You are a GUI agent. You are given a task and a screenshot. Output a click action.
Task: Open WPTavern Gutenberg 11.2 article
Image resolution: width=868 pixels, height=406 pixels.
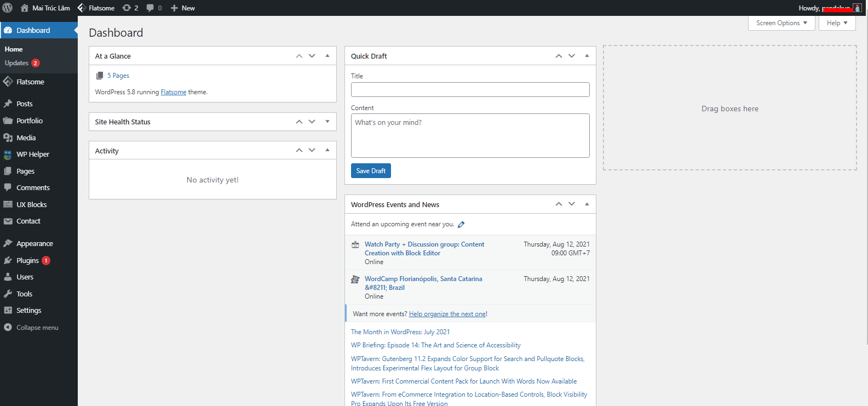[x=468, y=363]
